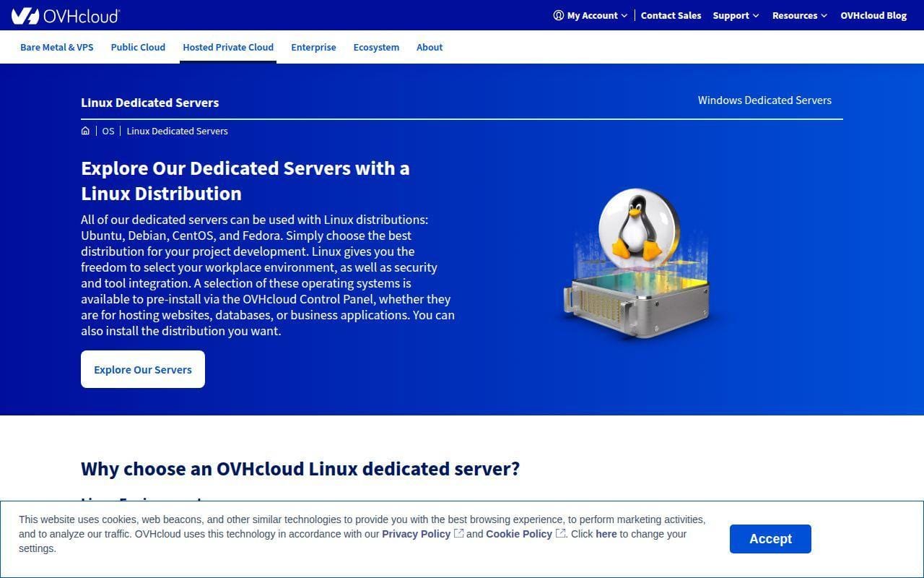This screenshot has height=578, width=924.
Task: Switch to Windows Dedicated Servers tab
Action: (x=764, y=100)
